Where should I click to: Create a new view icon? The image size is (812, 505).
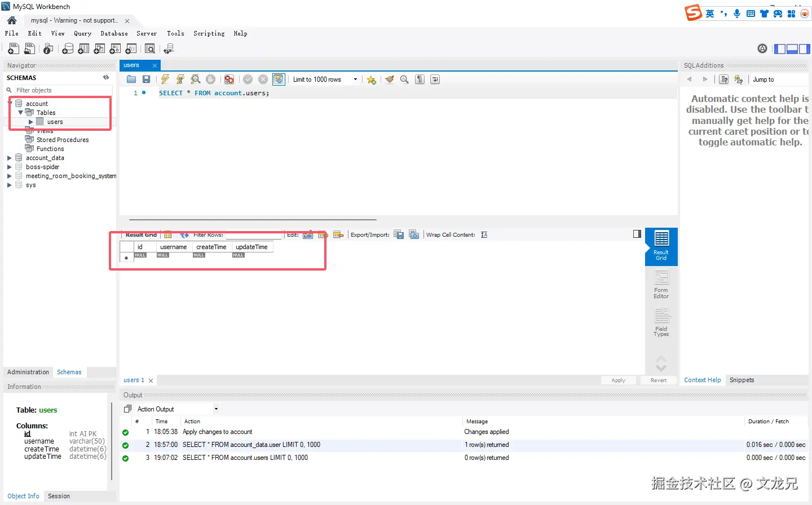tap(99, 49)
